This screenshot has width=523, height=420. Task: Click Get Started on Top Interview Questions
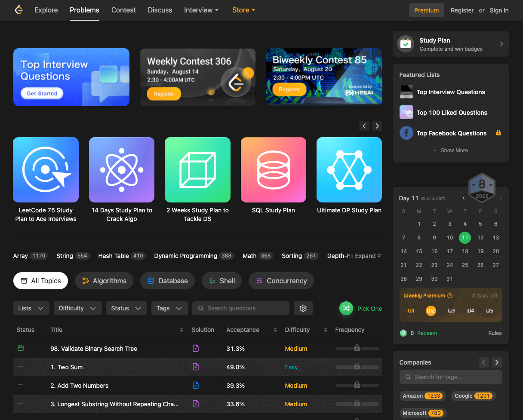pyautogui.click(x=42, y=93)
